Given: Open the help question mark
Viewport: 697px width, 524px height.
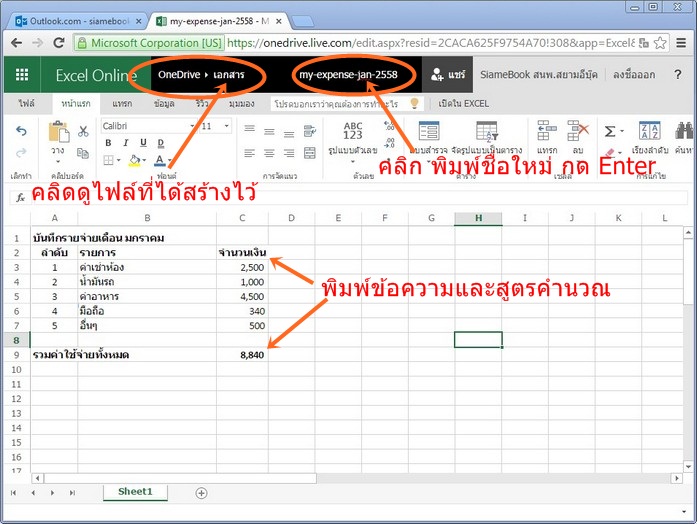Looking at the screenshot, I should click(677, 75).
